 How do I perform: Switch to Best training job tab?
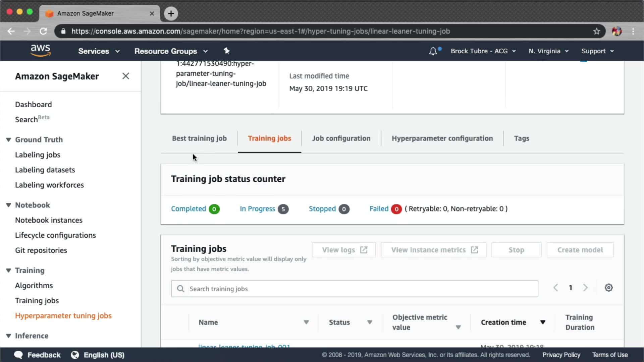tap(199, 138)
